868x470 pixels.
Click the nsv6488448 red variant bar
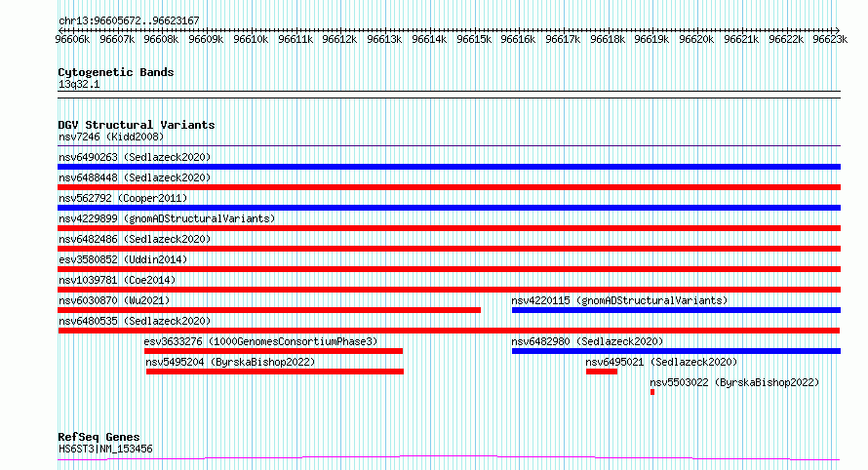tap(449, 187)
